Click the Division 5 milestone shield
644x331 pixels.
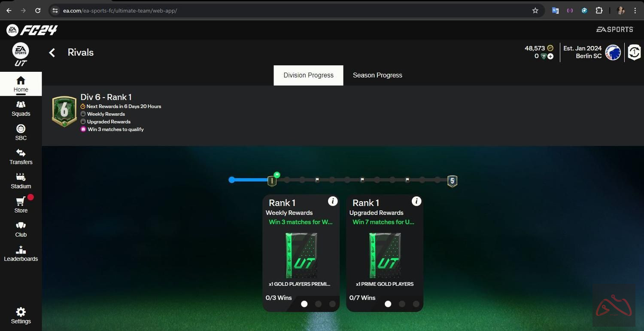(x=452, y=181)
